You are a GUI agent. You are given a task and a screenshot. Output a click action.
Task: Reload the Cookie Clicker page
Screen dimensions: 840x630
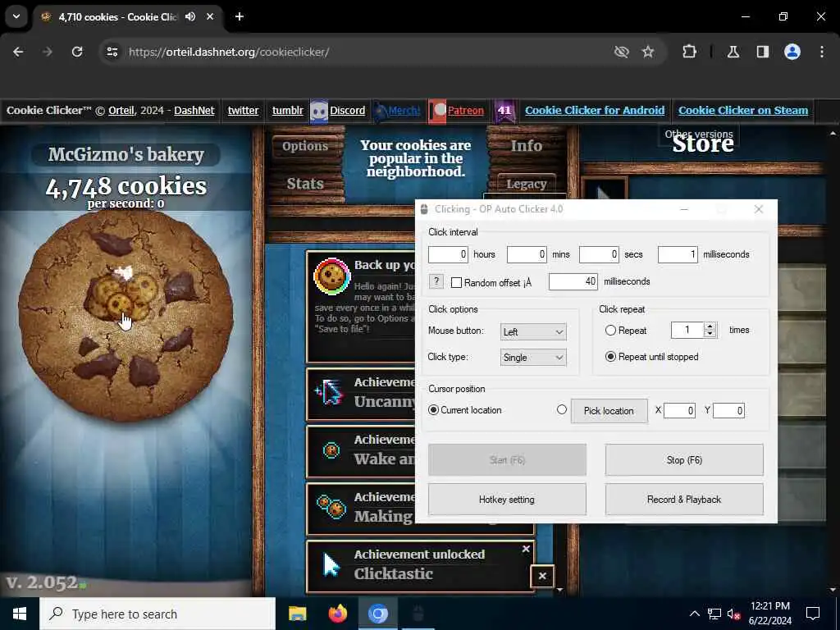tap(77, 52)
